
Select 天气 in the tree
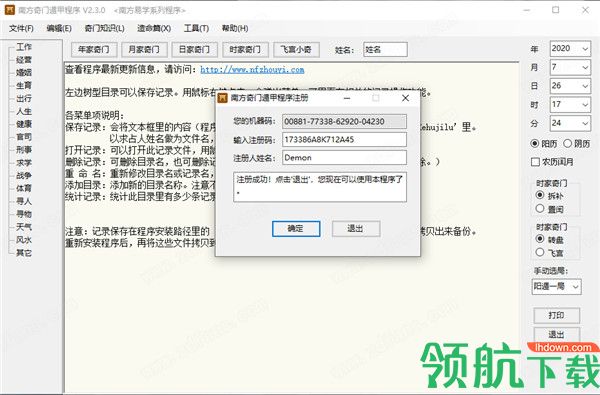[x=24, y=227]
